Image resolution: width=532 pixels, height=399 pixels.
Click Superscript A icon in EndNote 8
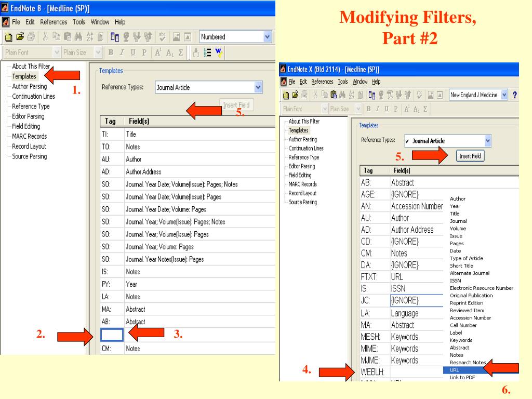coord(158,52)
